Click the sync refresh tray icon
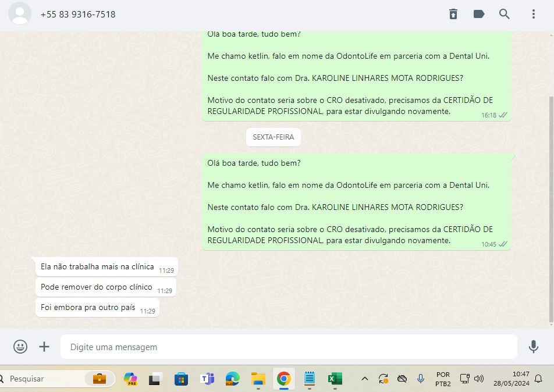Image resolution: width=554 pixels, height=392 pixels. coord(383,379)
